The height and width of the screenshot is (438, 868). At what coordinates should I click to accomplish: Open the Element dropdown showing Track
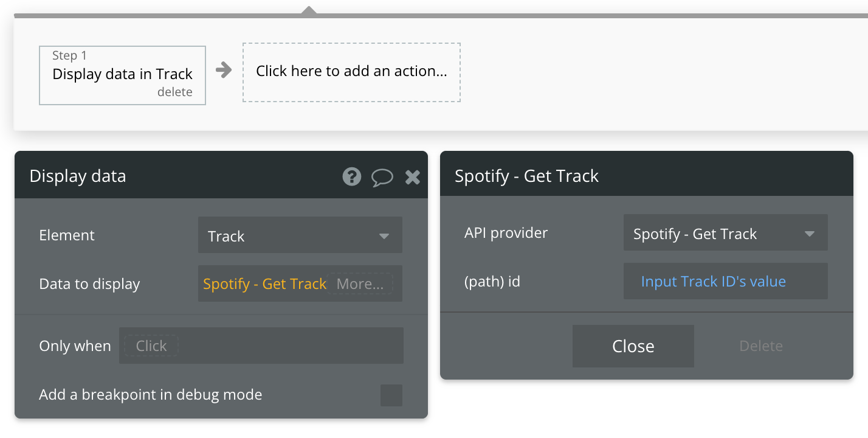pos(300,235)
